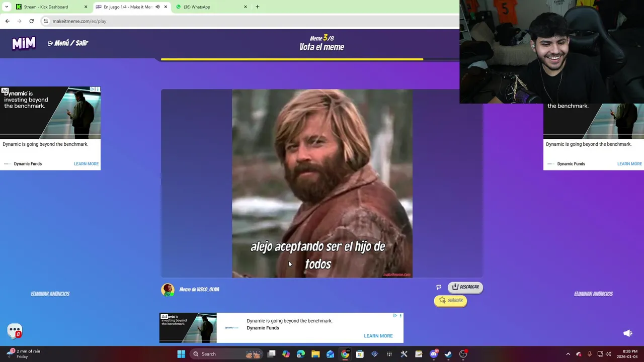Open the chat bubble with 8 notifications
The width and height of the screenshot is (644, 362).
click(15, 330)
